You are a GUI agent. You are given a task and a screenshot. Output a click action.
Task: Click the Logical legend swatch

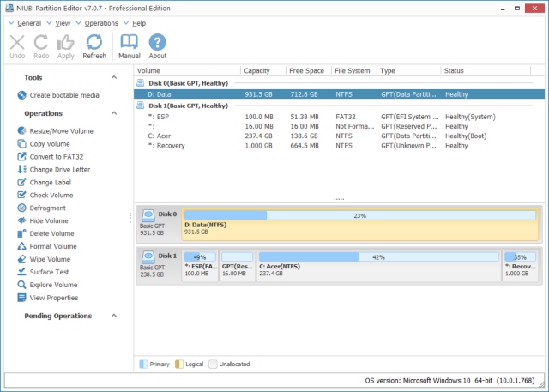(x=179, y=364)
